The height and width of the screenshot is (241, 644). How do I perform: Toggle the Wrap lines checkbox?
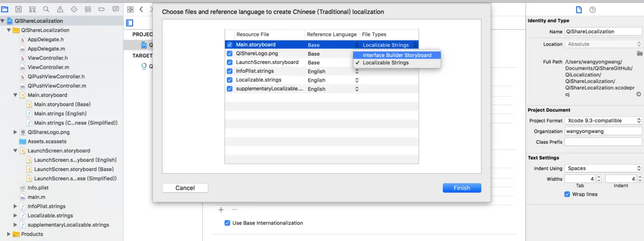tap(567, 194)
